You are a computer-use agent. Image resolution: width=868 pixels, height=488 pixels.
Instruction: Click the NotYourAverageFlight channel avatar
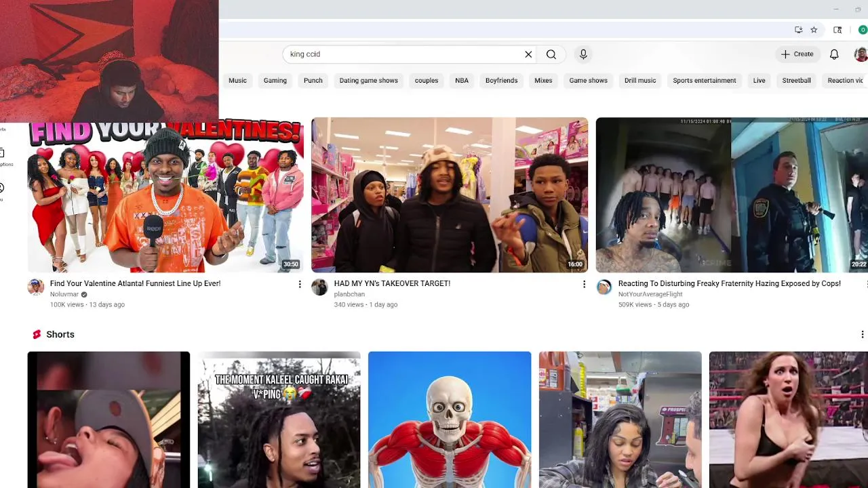click(x=604, y=287)
